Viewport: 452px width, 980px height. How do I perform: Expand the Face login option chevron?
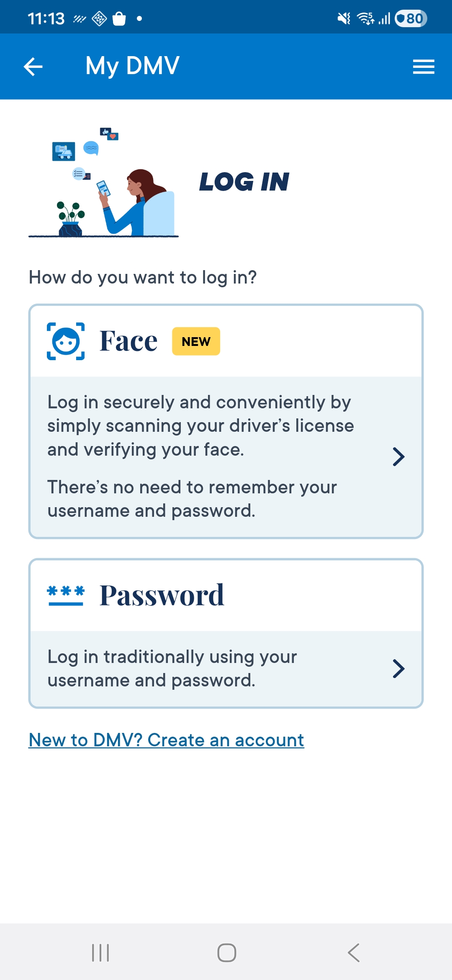click(x=398, y=456)
